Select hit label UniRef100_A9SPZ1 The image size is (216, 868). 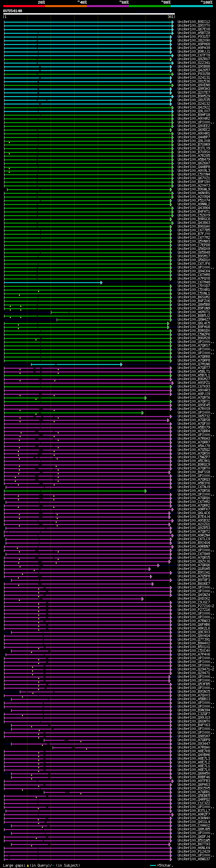pyautogui.click(x=194, y=383)
